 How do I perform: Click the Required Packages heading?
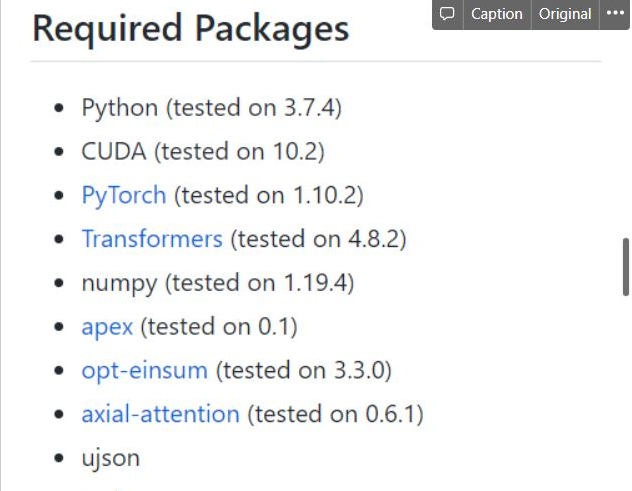click(x=191, y=29)
